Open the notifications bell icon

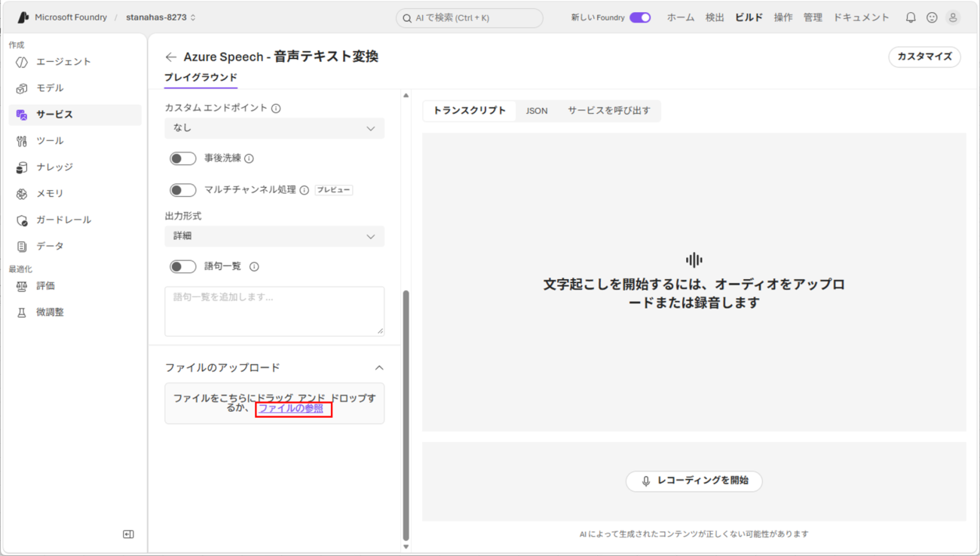(x=911, y=17)
